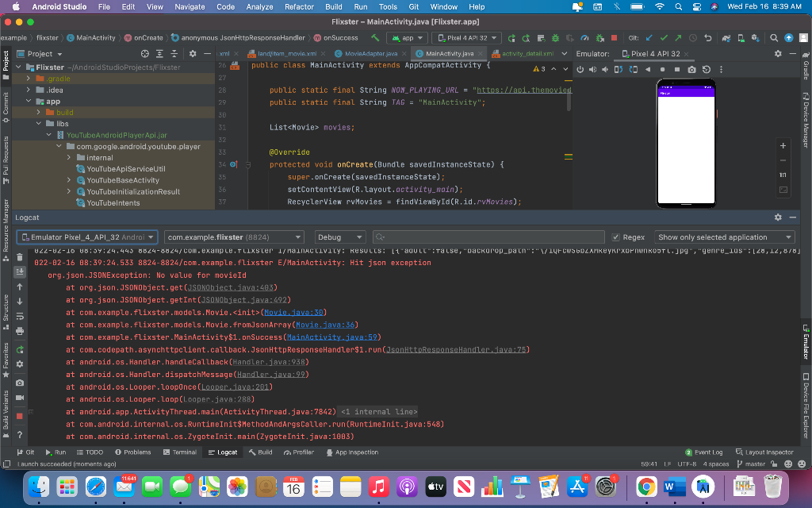Click emulator volume down icon
Screen dimensions: 812x508
coord(605,70)
